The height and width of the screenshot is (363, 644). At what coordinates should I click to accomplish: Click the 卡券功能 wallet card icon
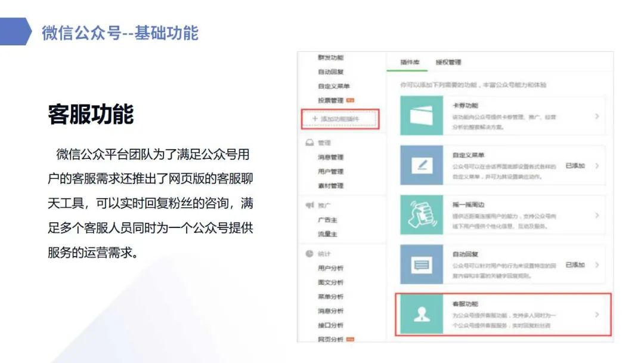click(422, 115)
